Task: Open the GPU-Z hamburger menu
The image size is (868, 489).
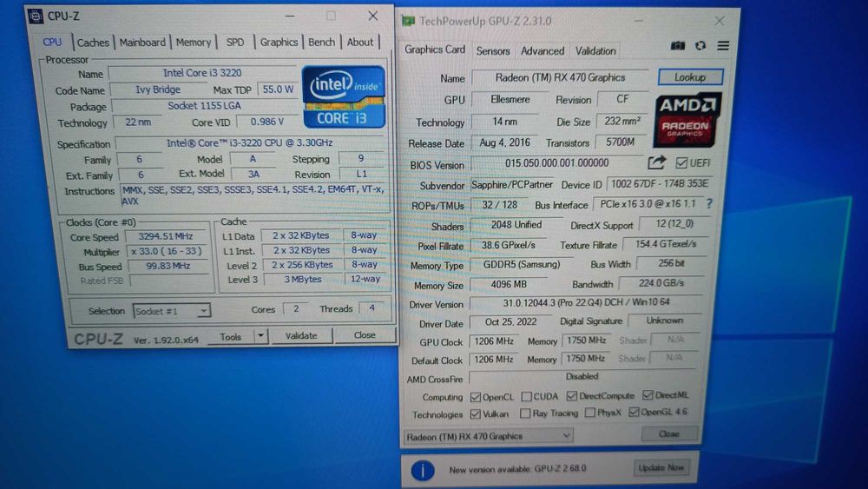Action: click(x=723, y=46)
